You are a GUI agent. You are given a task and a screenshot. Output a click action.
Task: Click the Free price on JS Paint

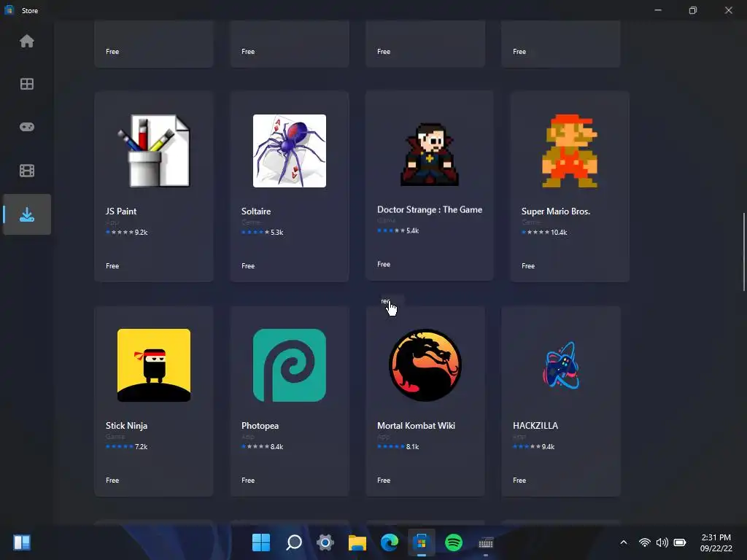coord(112,265)
